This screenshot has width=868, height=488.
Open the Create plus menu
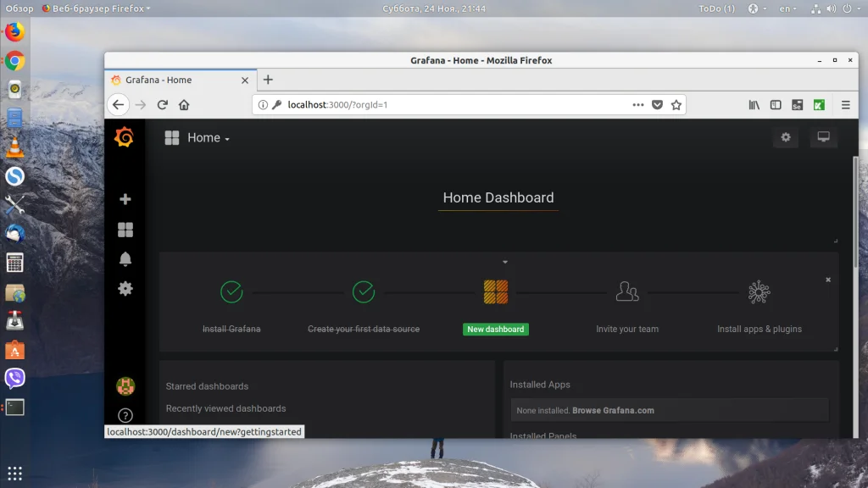125,199
